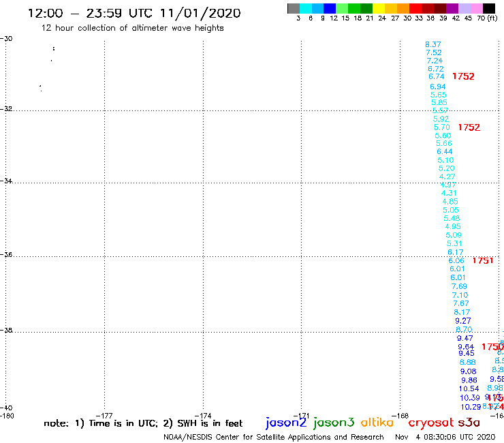The width and height of the screenshot is (504, 443).
Task: Select the 6.17 wave height reading
Action: click(455, 252)
